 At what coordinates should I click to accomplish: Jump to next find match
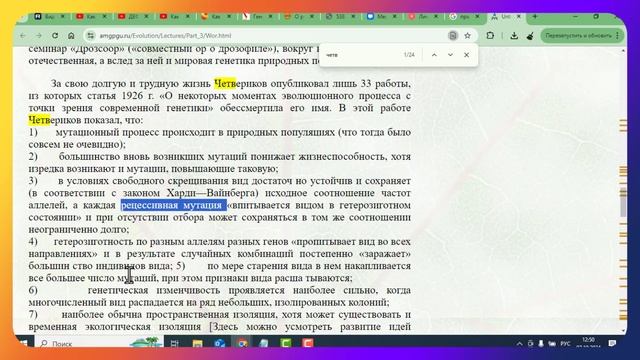coord(450,55)
